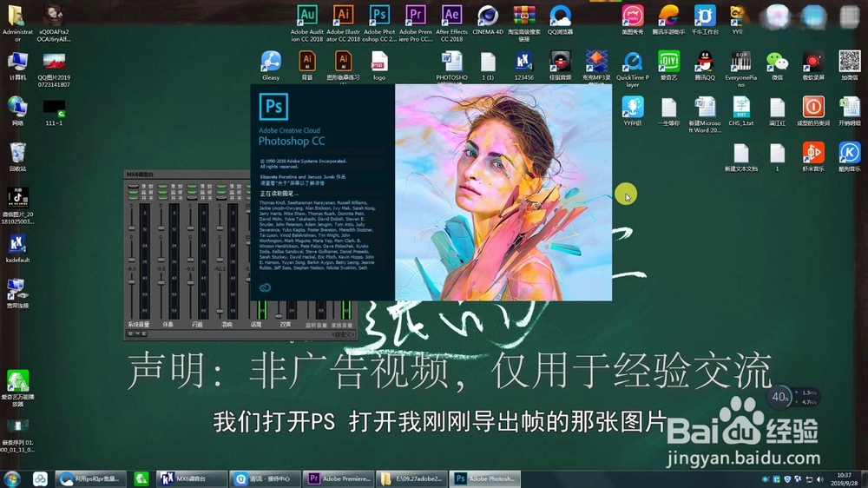The height and width of the screenshot is (488, 868).
Task: Enable 开关 switch on 闪避 mixer channel
Action: pos(192,198)
